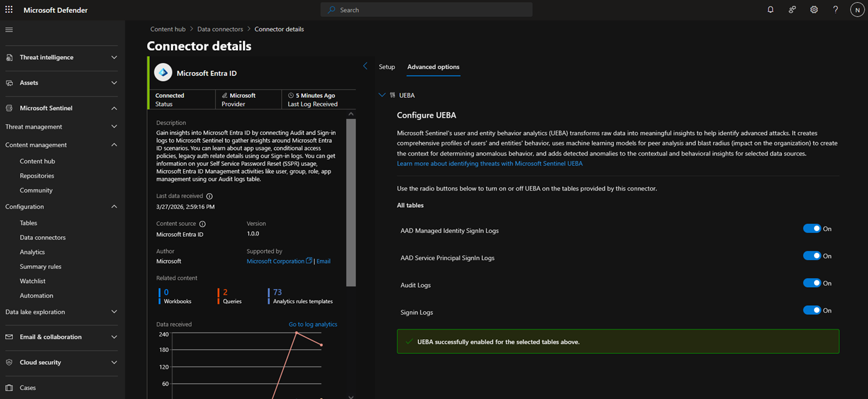Open Watchlist in sidebar

(x=33, y=281)
